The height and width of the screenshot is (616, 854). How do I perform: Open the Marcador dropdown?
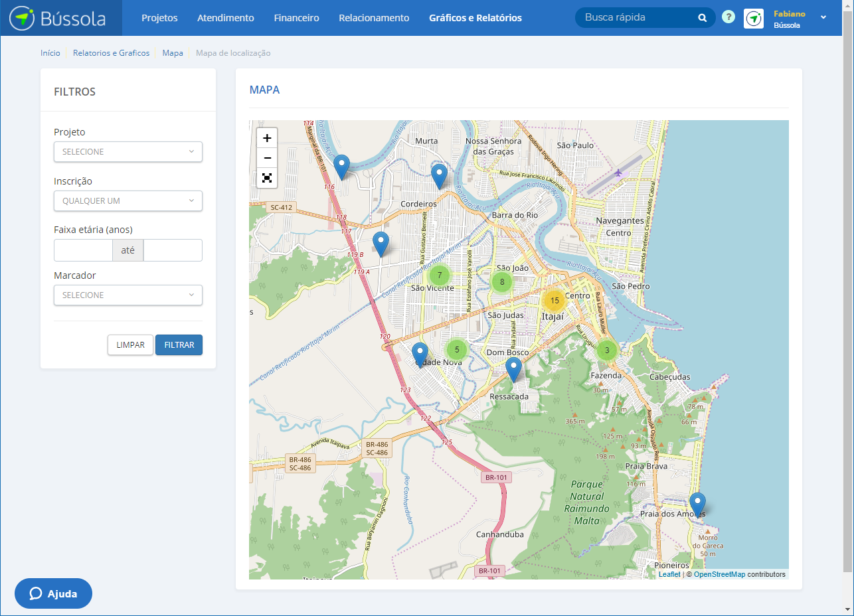click(x=128, y=295)
